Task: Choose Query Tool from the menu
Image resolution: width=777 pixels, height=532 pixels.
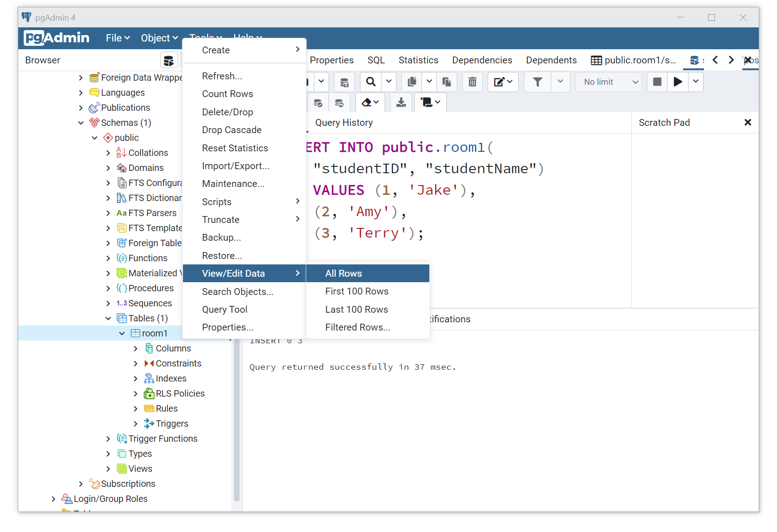Action: click(x=245, y=310)
